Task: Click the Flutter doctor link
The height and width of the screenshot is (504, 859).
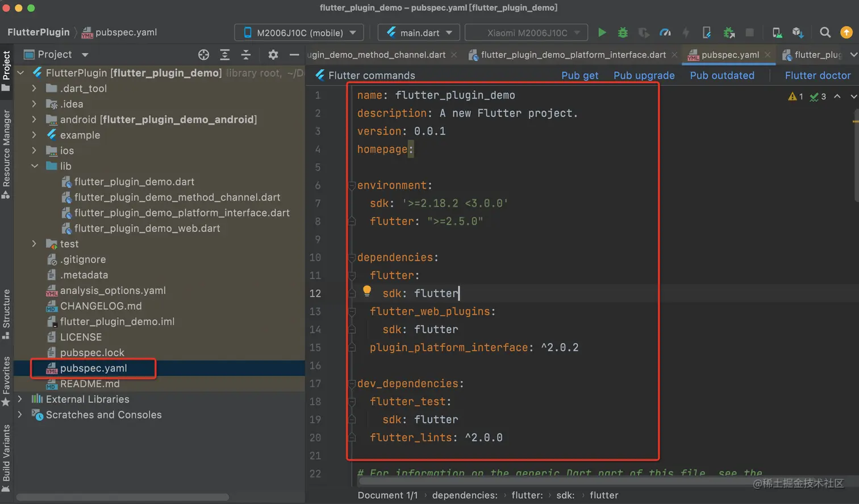Action: pos(818,76)
